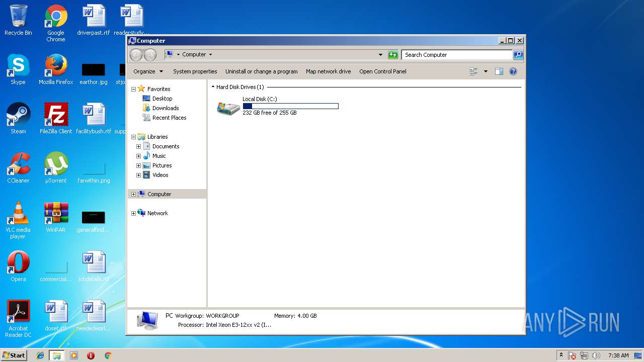Refresh the Computer folder view

click(393, 55)
